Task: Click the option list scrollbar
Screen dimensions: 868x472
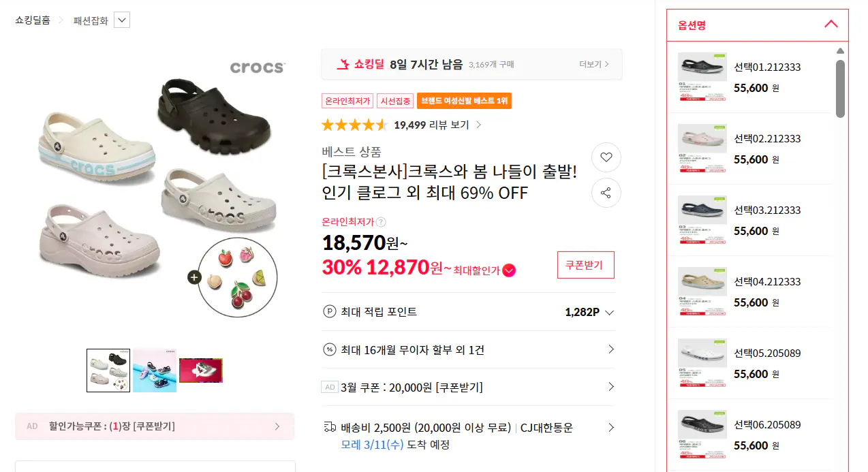Action: [840, 89]
